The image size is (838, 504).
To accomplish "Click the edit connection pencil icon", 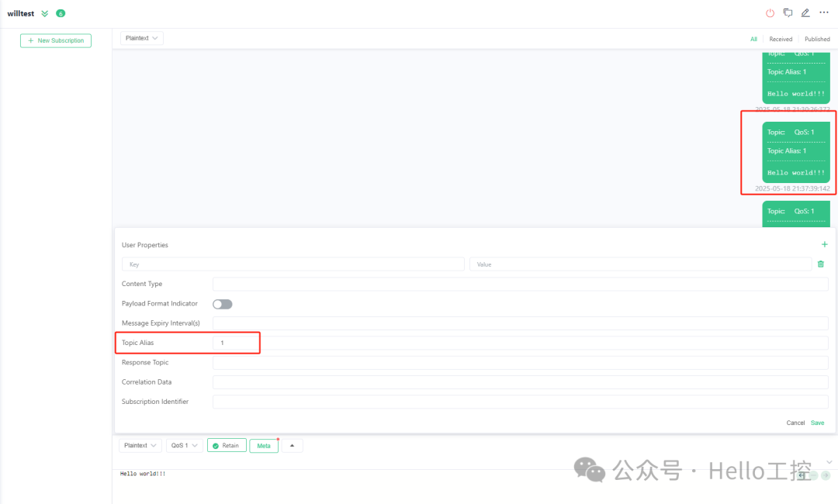I will coord(805,13).
